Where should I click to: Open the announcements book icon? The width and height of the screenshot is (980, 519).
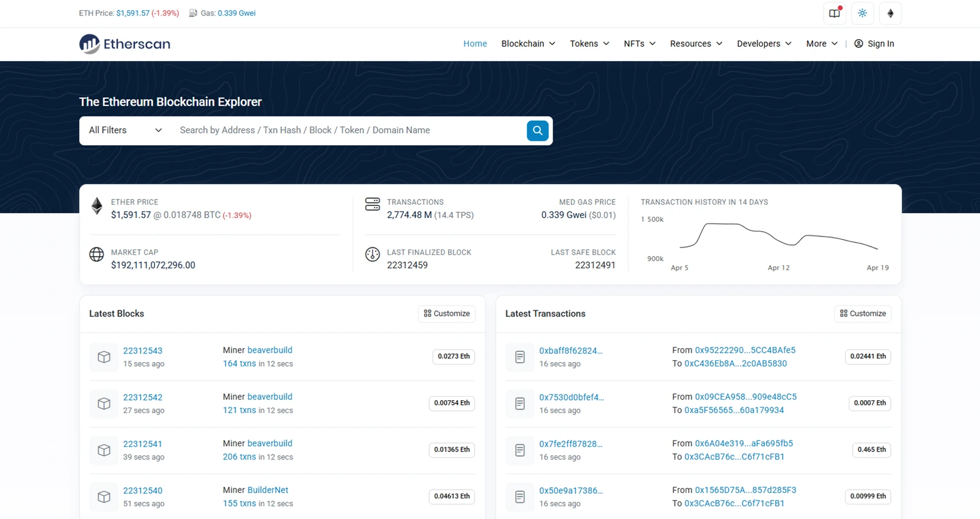pyautogui.click(x=834, y=13)
